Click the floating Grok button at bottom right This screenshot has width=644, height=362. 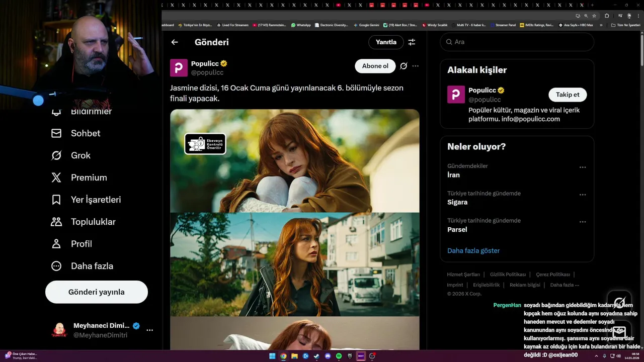tap(619, 303)
